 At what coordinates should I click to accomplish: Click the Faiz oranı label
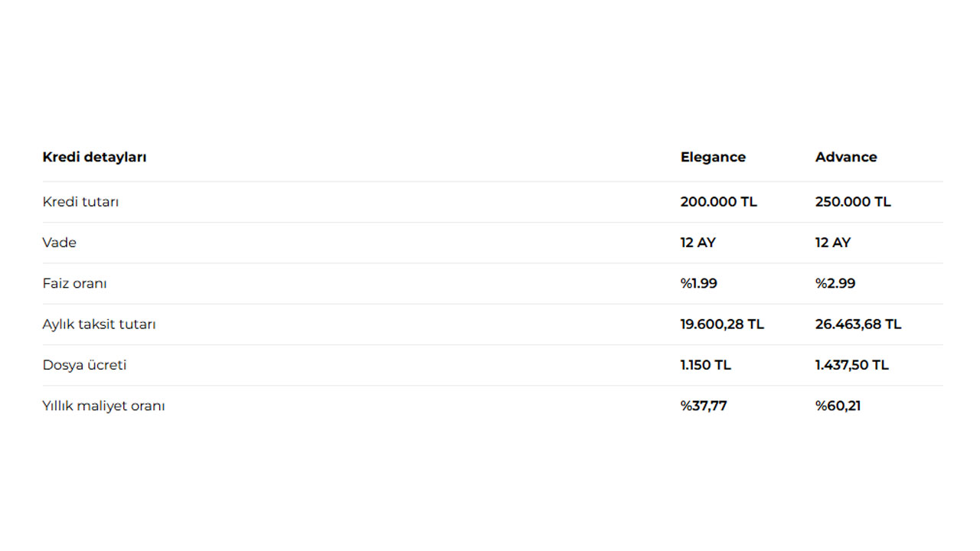click(x=74, y=283)
